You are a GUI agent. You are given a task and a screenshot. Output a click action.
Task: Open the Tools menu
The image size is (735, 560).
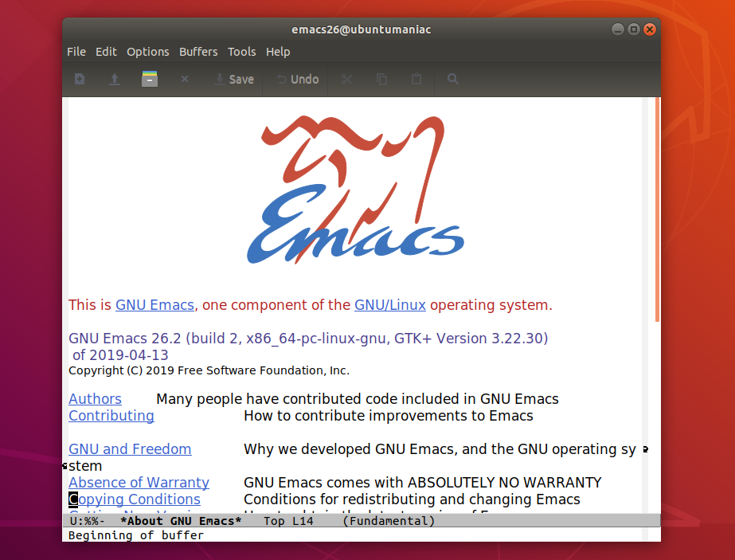[x=242, y=52]
